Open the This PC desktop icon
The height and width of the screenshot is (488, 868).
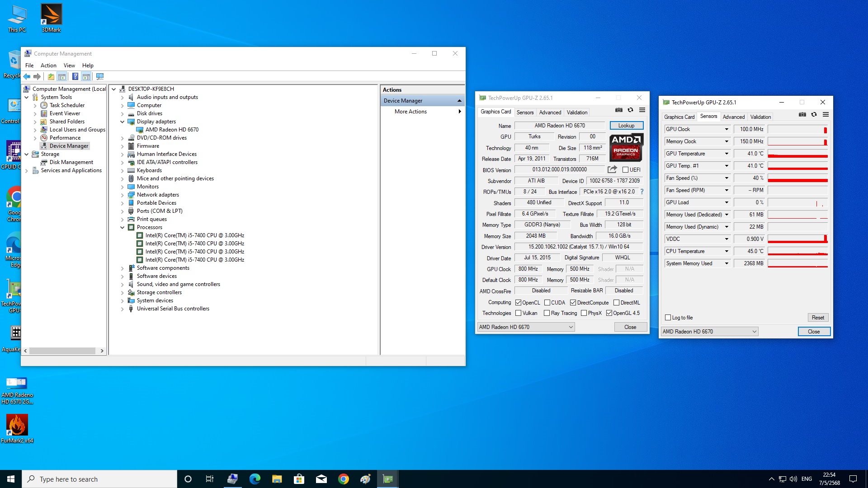coord(17,18)
